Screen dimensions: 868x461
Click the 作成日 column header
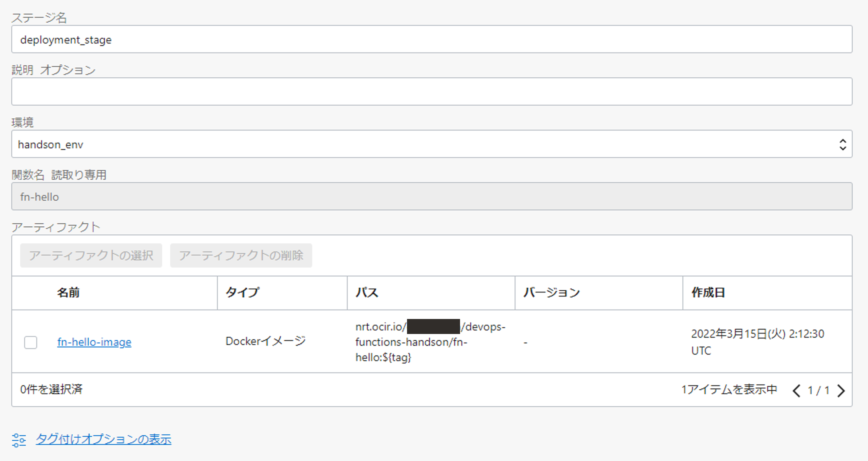coord(708,292)
